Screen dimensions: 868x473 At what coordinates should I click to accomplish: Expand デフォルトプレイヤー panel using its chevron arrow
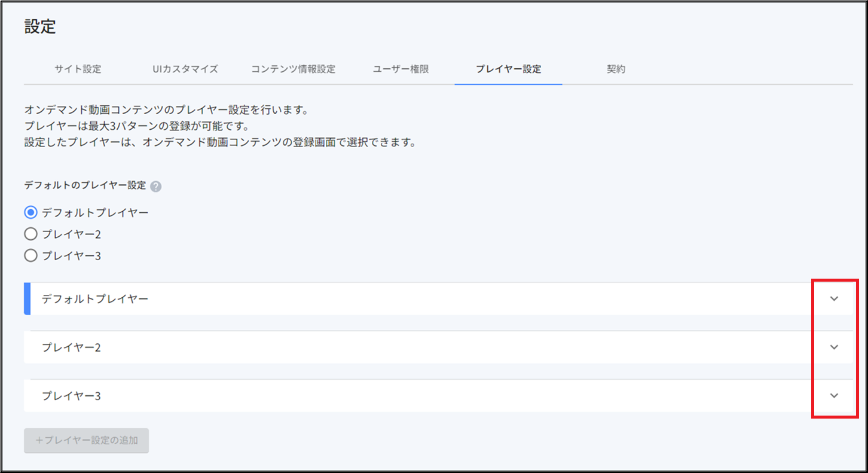(835, 298)
